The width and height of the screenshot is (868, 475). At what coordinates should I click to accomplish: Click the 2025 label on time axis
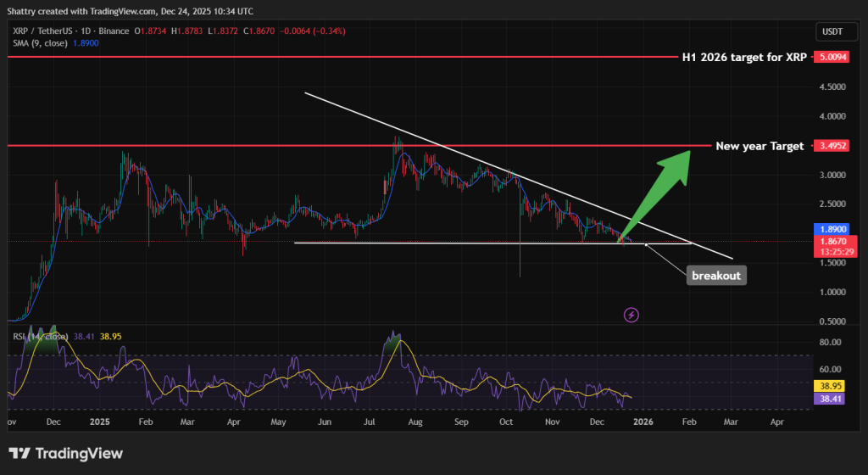(x=101, y=421)
